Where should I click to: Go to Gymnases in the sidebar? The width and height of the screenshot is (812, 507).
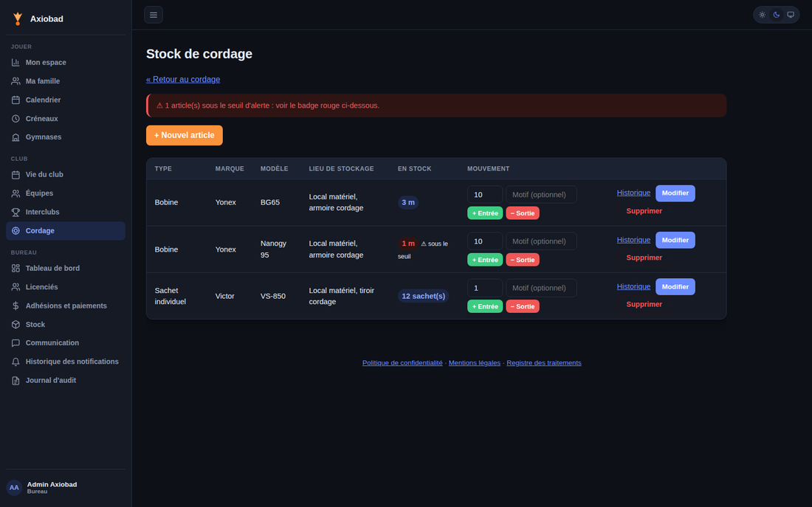click(x=66, y=137)
